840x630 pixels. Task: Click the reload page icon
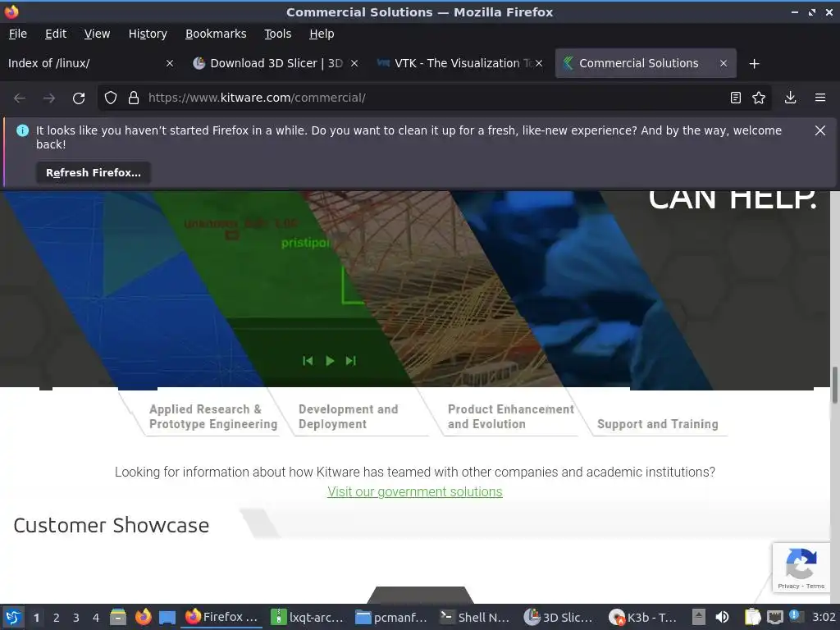(x=79, y=98)
